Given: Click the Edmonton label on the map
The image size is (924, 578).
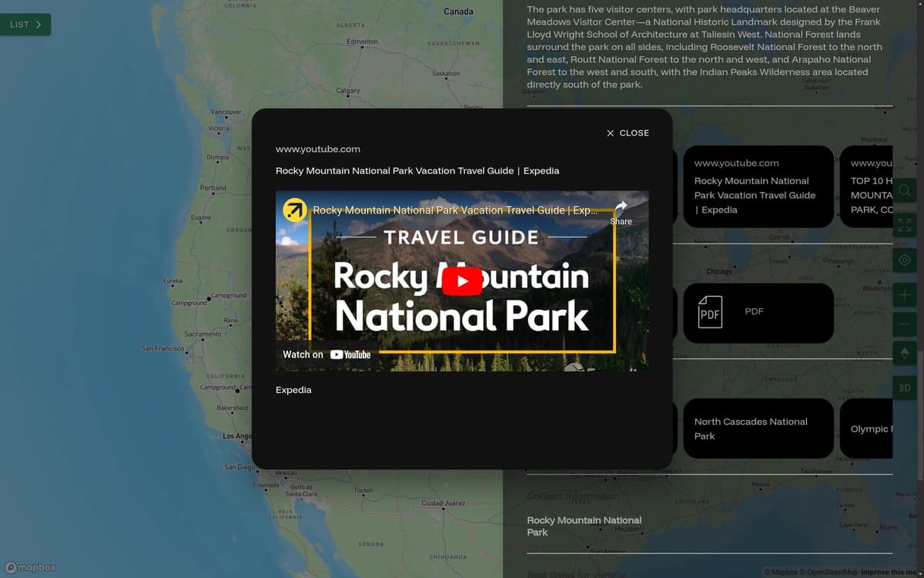Looking at the screenshot, I should (x=363, y=41).
